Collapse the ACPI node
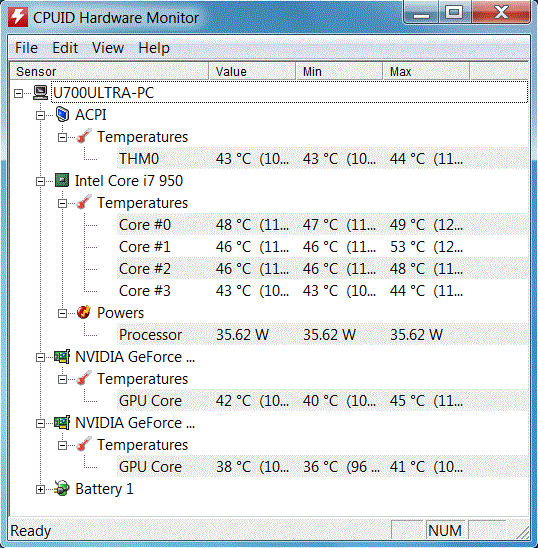This screenshot has height=548, width=538. (41, 115)
